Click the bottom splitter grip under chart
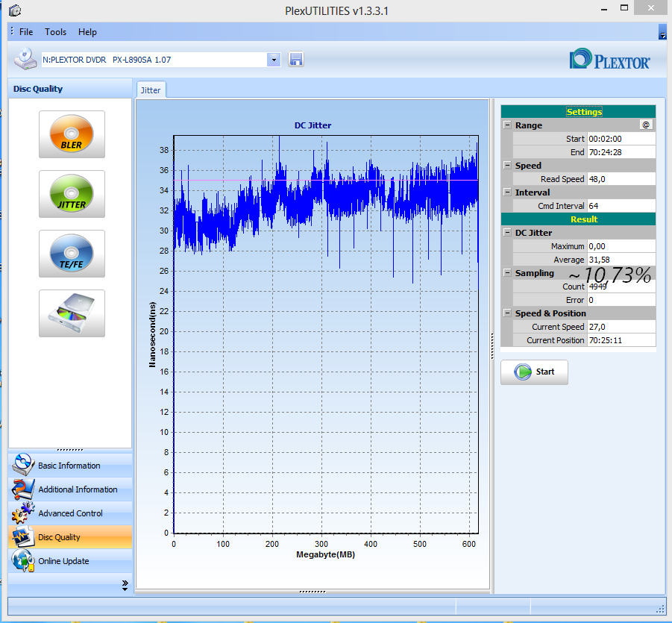 (313, 592)
